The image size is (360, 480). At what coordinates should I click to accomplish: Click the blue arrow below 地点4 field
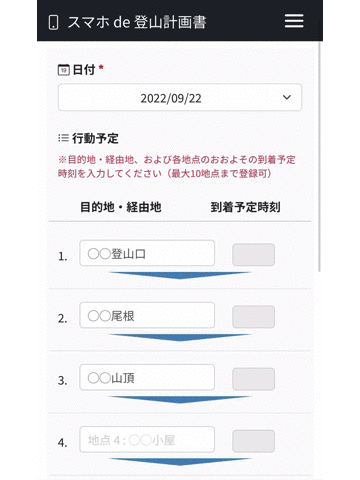(x=180, y=461)
